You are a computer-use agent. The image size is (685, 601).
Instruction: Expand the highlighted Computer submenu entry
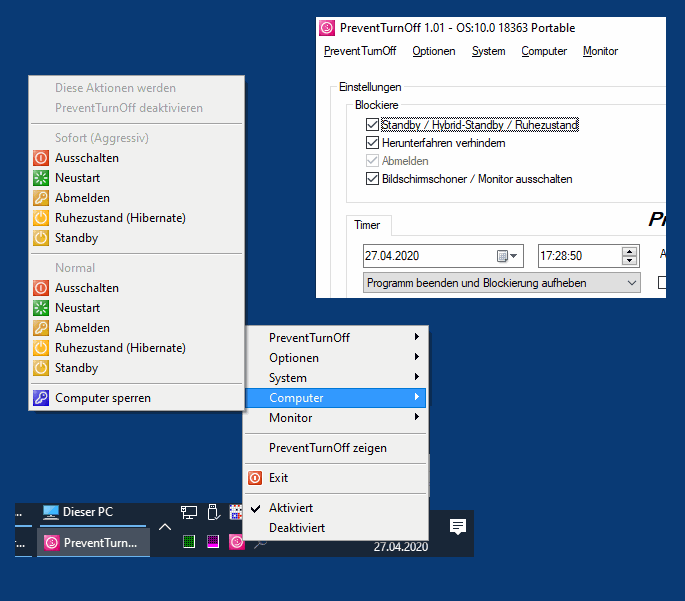pyautogui.click(x=336, y=398)
